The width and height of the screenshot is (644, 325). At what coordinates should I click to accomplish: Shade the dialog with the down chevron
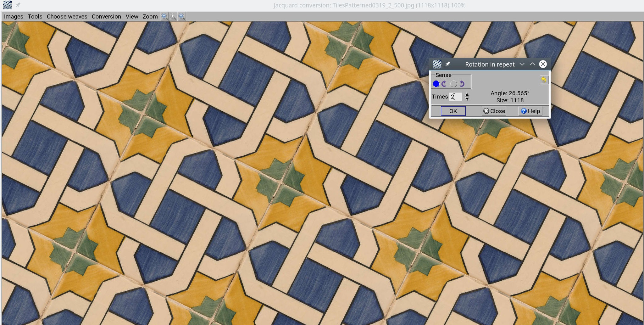click(x=522, y=64)
